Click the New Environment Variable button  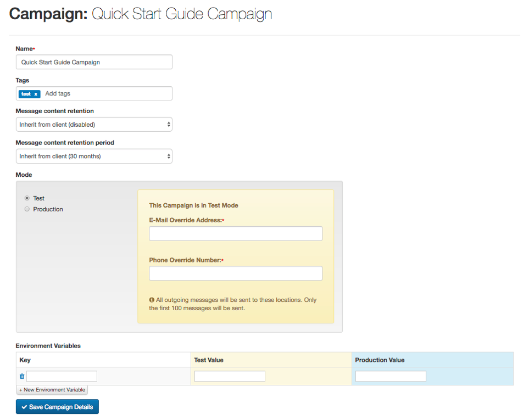(52, 390)
